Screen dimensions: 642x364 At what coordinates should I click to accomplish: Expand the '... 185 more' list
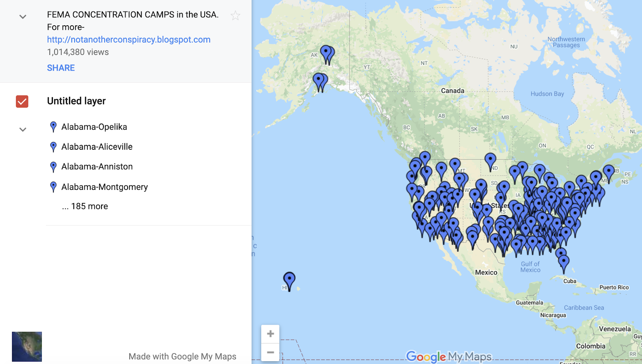point(85,206)
